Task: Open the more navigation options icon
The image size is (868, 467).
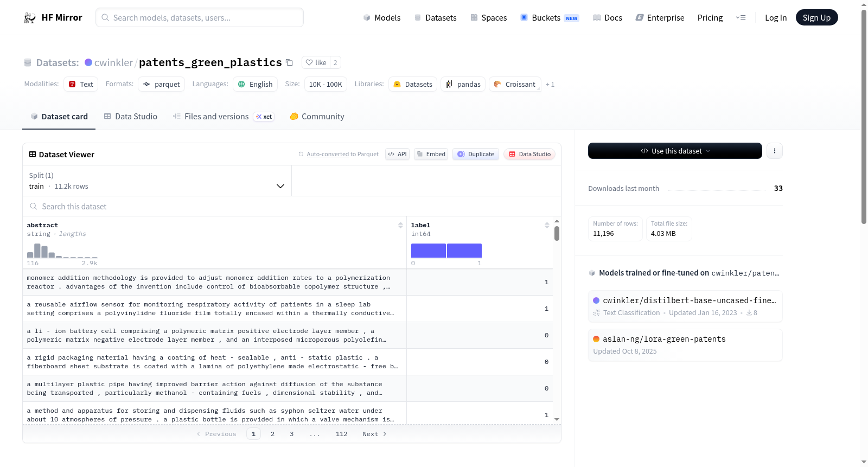Action: click(x=741, y=18)
